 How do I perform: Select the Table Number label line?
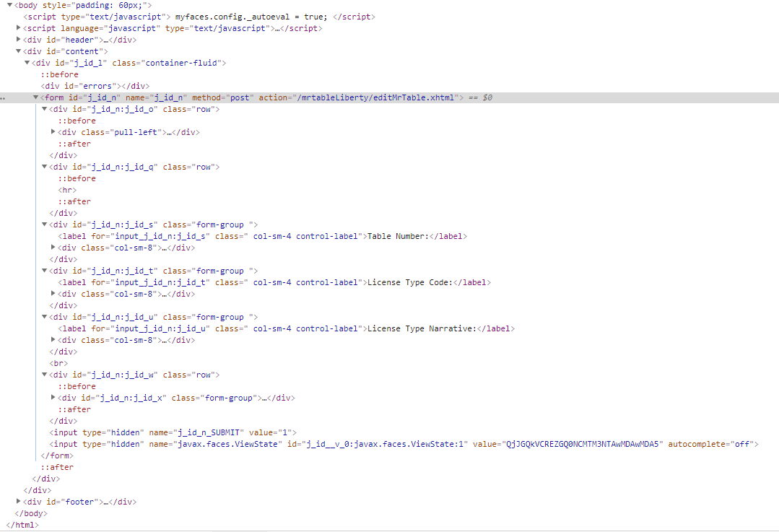[x=263, y=237]
